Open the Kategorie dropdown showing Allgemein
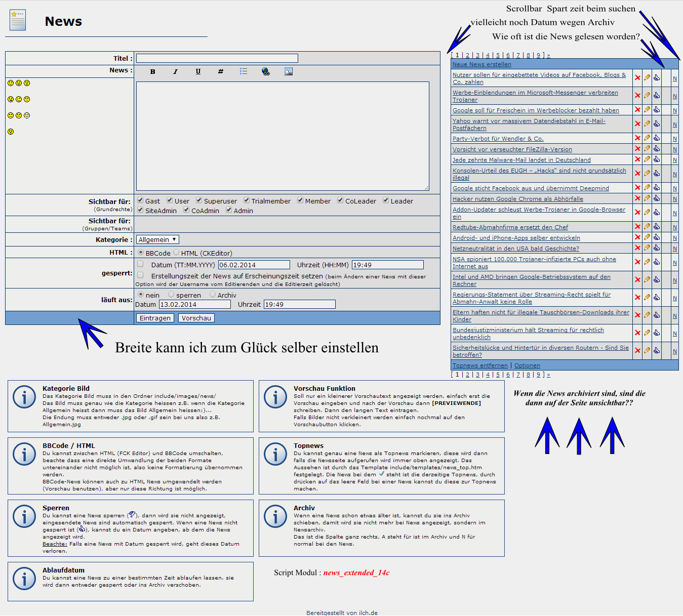The height and width of the screenshot is (616, 683). [x=157, y=240]
